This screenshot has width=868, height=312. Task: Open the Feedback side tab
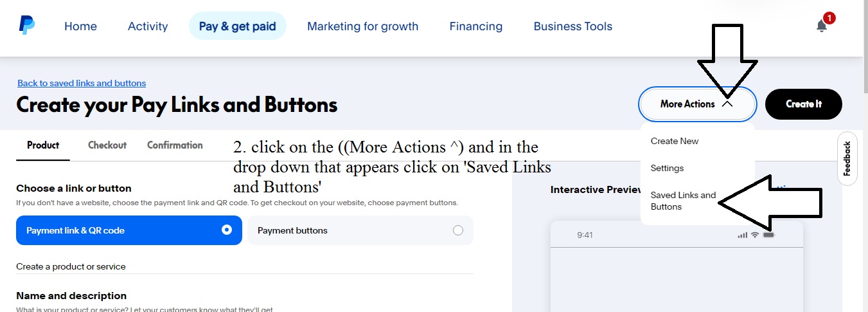pyautogui.click(x=847, y=158)
